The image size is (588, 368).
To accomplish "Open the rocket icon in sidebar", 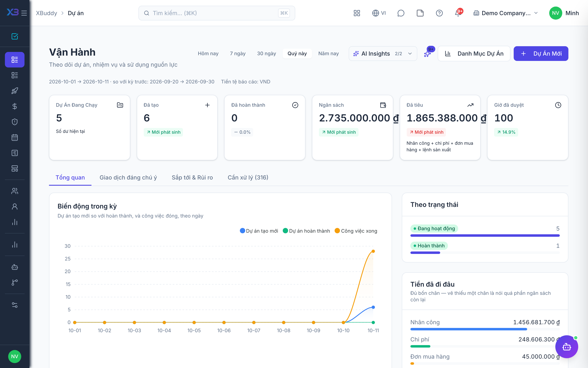I will [14, 91].
